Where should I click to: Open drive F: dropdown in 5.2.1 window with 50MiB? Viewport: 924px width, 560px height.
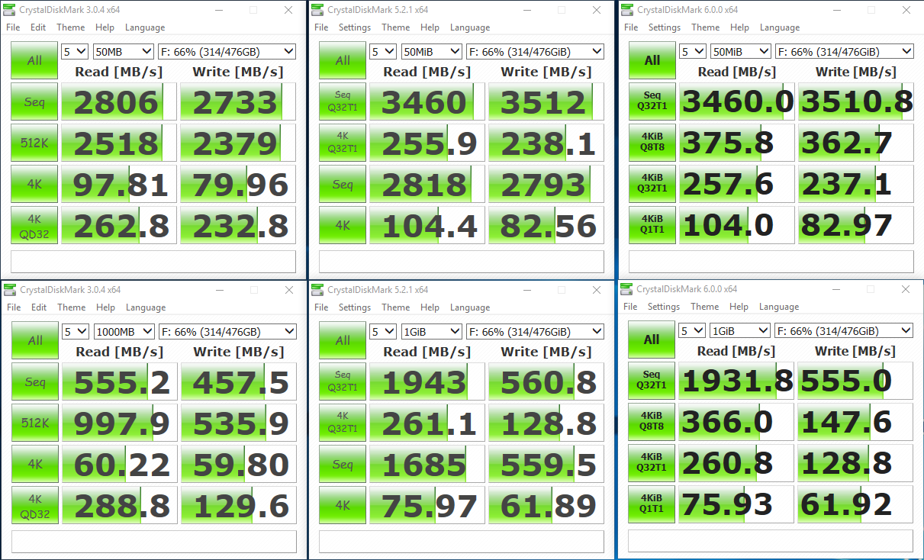click(x=535, y=52)
